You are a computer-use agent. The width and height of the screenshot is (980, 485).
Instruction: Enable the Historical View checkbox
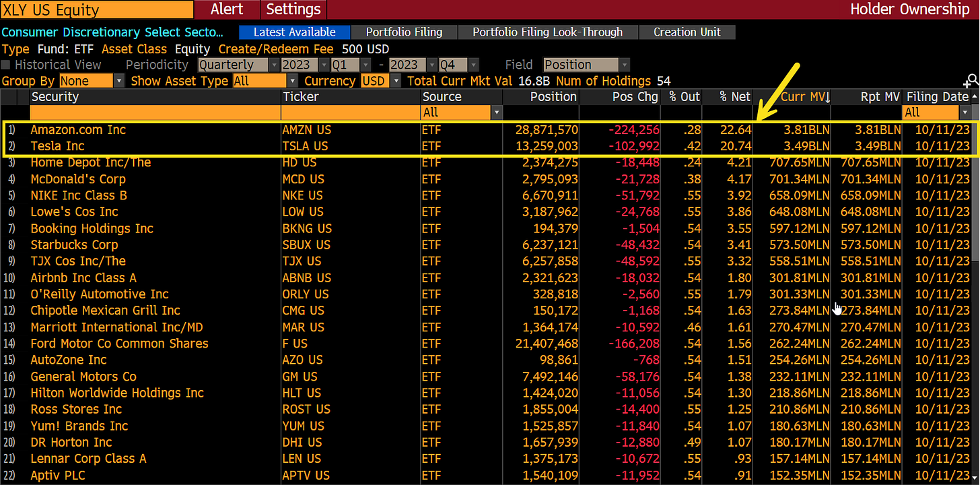6,65
